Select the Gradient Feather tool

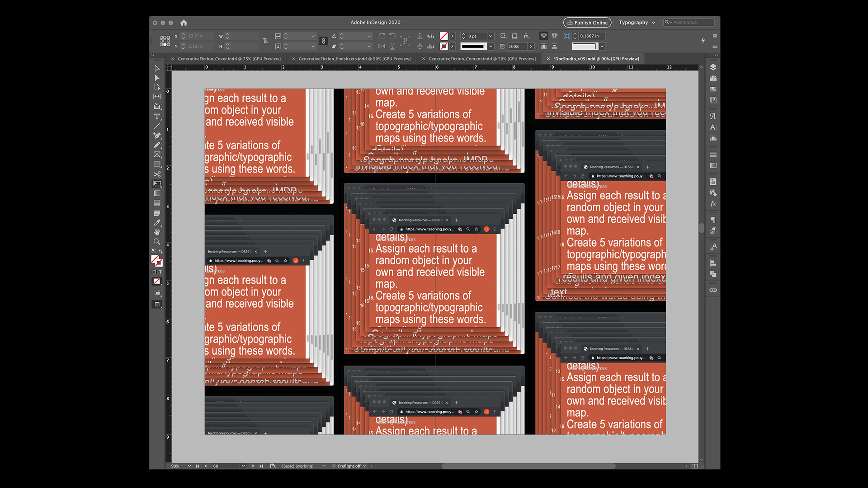pos(157,203)
